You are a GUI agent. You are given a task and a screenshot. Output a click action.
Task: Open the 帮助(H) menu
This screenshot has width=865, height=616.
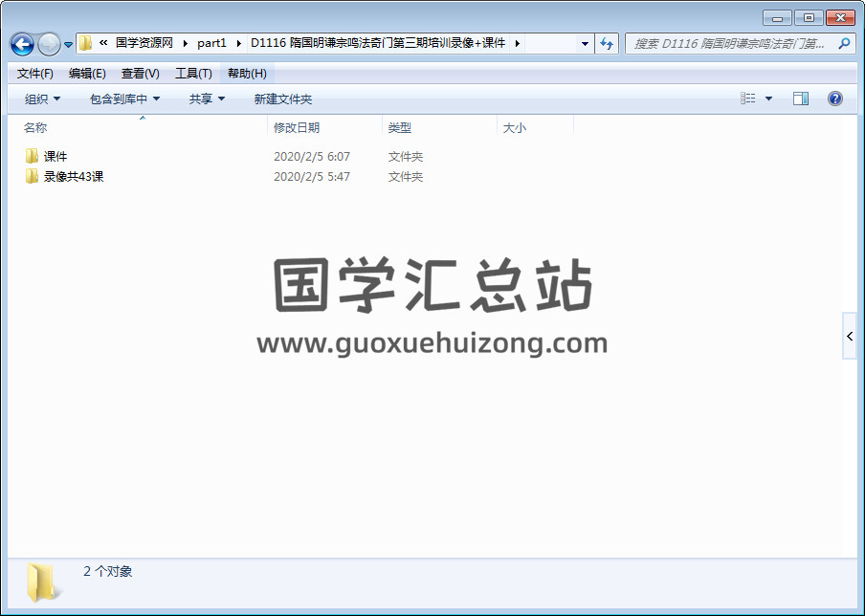coord(247,74)
